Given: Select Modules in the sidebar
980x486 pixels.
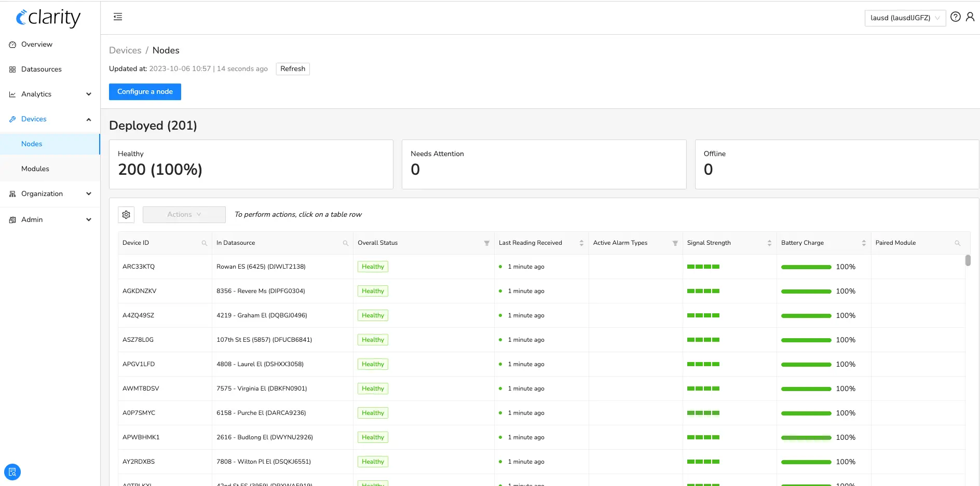Looking at the screenshot, I should (x=35, y=169).
